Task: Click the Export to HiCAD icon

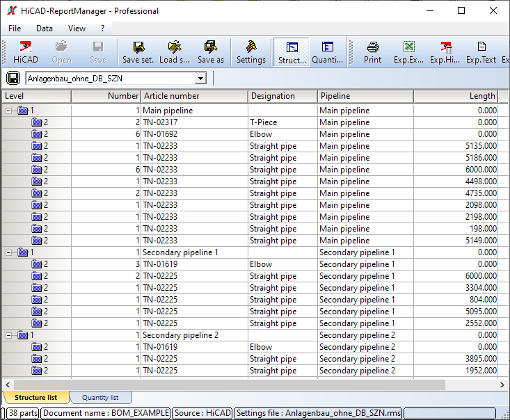Action: [x=445, y=47]
